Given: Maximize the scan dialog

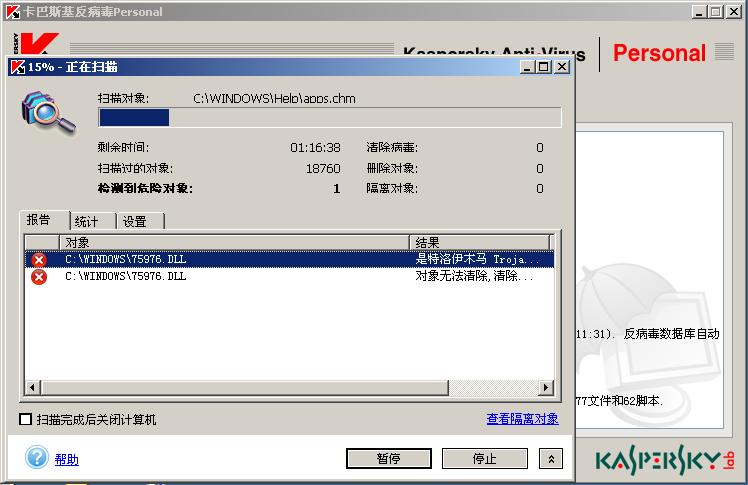Looking at the screenshot, I should [544, 67].
